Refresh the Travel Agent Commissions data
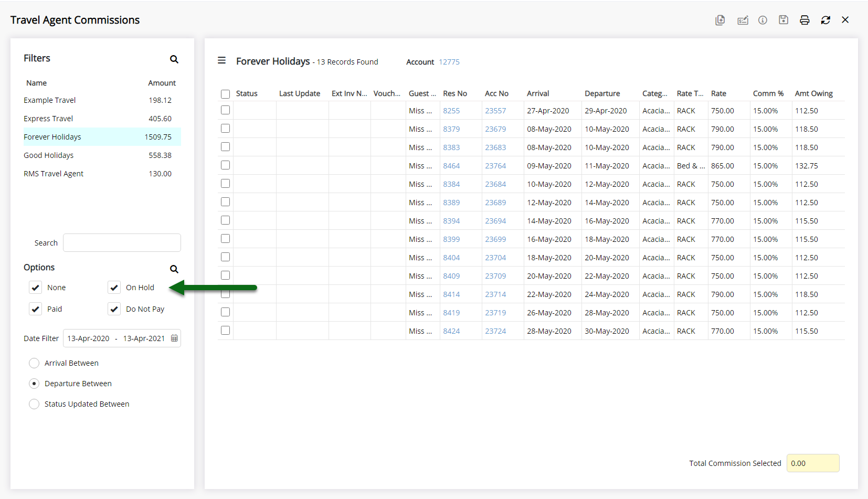Viewport: 868px width, 499px height. click(x=825, y=20)
